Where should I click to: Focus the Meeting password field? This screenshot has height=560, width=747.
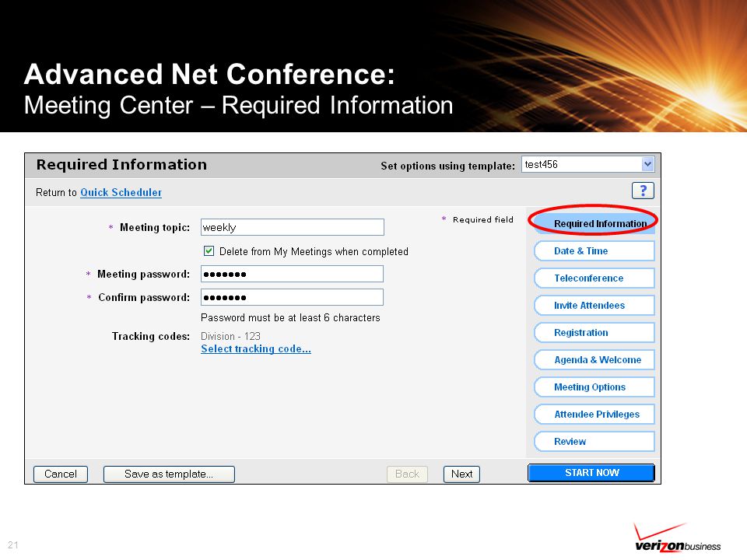[x=292, y=274]
